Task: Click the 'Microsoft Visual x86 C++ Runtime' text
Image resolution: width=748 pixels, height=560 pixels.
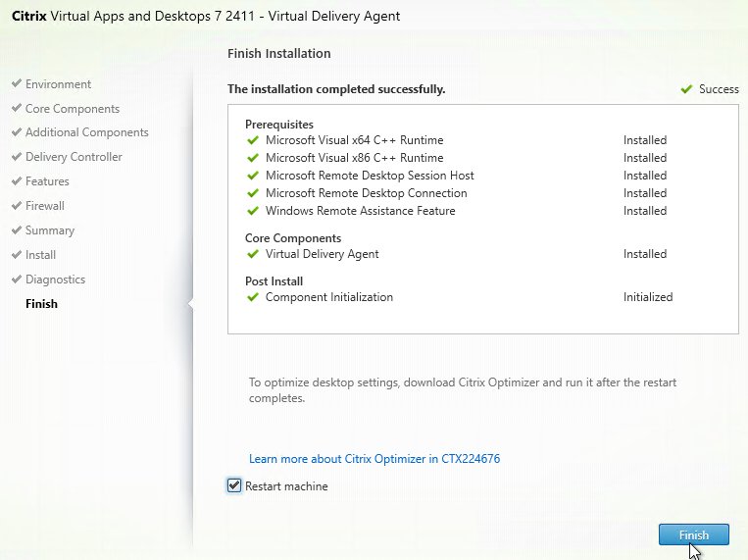Action: (x=355, y=158)
